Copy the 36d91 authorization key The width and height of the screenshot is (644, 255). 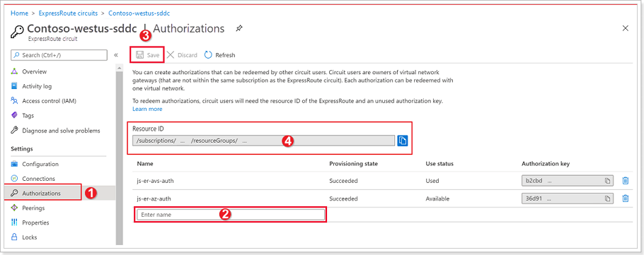coord(607,198)
